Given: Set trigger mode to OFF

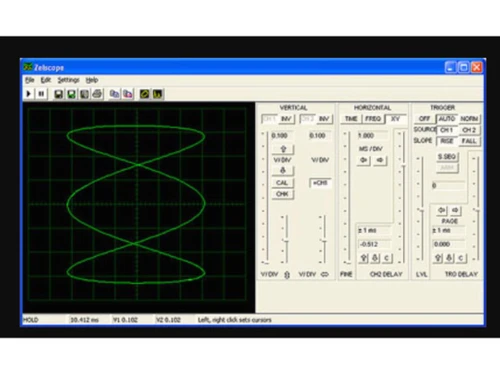Looking at the screenshot, I should click(424, 119).
